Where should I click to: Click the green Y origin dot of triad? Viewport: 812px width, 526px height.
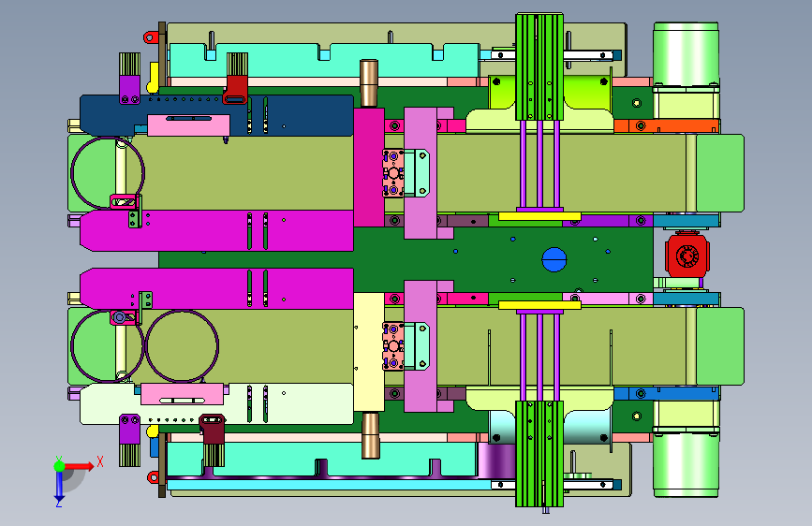tap(60, 466)
